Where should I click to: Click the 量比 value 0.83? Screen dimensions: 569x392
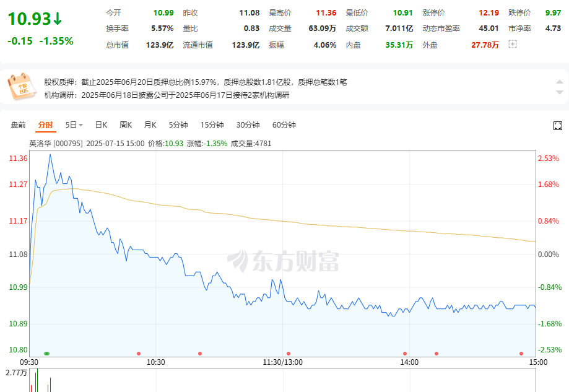click(251, 28)
